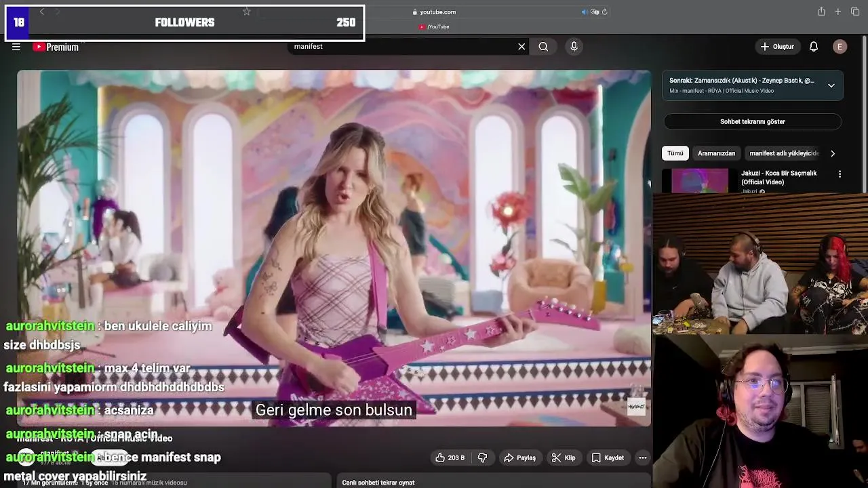This screenshot has height=488, width=868.
Task: Reload the page in Safari
Action: 604,12
